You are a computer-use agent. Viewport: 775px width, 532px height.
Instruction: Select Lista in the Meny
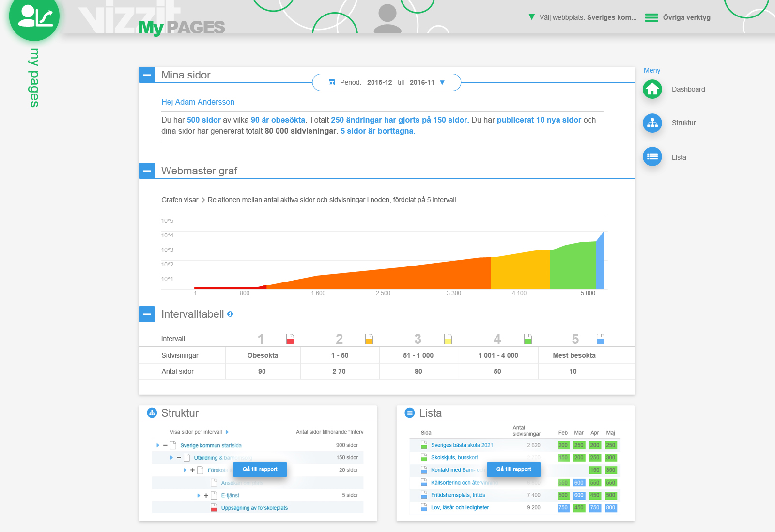(x=679, y=157)
